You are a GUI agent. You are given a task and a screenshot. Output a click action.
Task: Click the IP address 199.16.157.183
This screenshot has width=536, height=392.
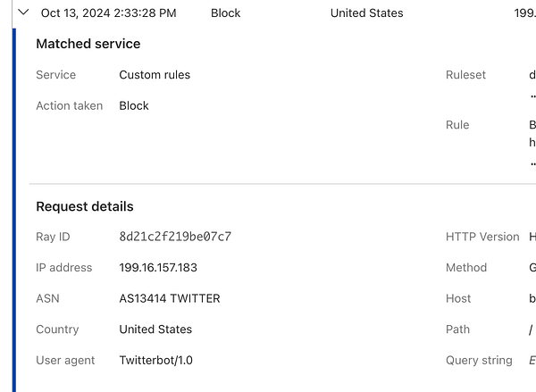tap(158, 268)
